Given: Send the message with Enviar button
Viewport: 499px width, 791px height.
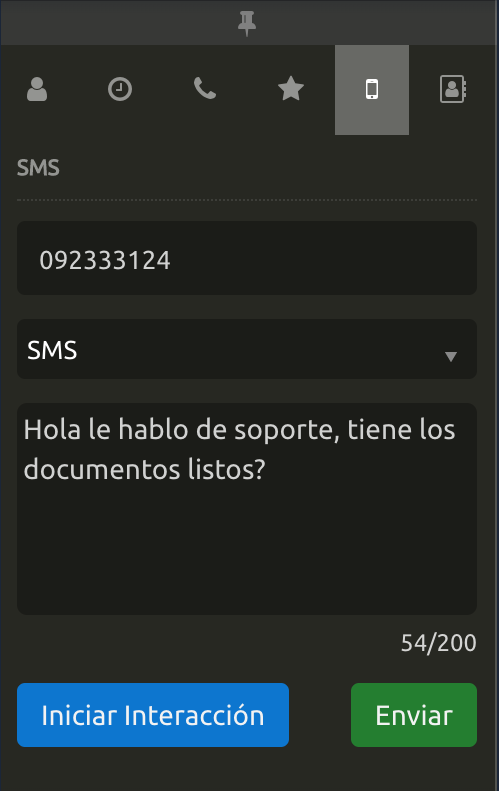Looking at the screenshot, I should [414, 715].
